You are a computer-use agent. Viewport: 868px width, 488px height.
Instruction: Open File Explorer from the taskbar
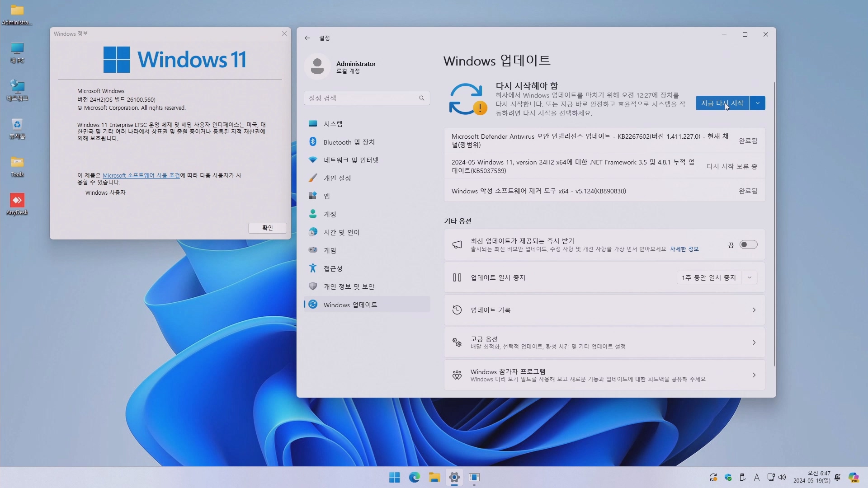click(x=434, y=477)
